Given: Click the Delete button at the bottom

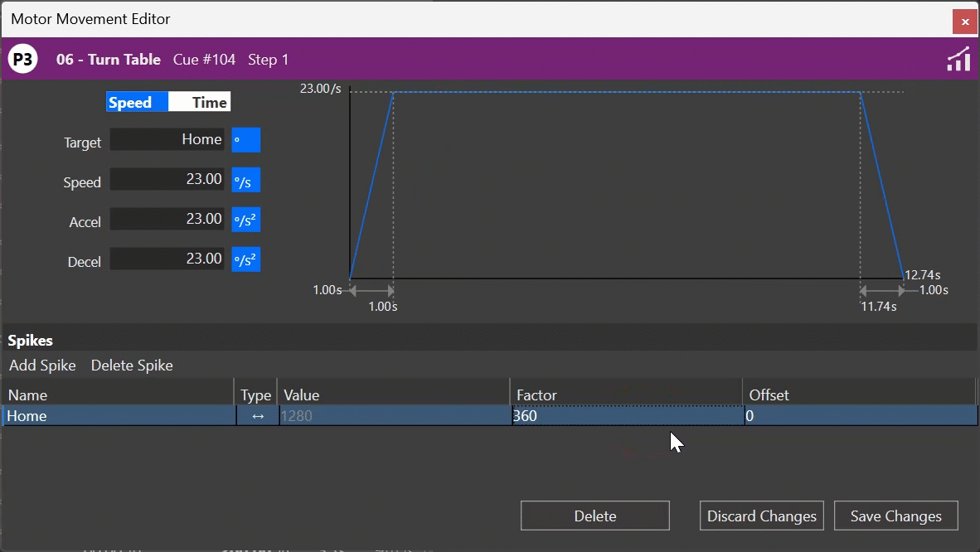Looking at the screenshot, I should (594, 515).
